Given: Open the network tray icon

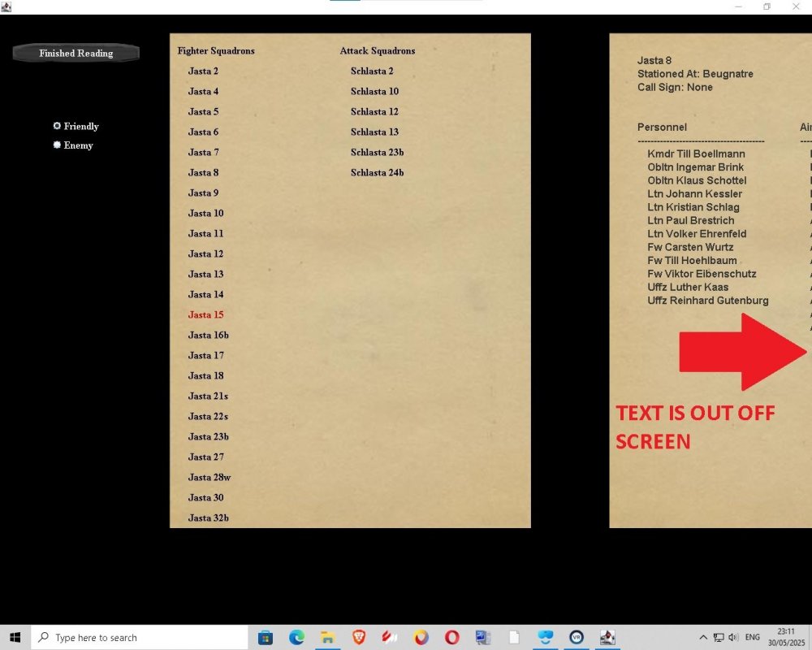Looking at the screenshot, I should point(719,638).
